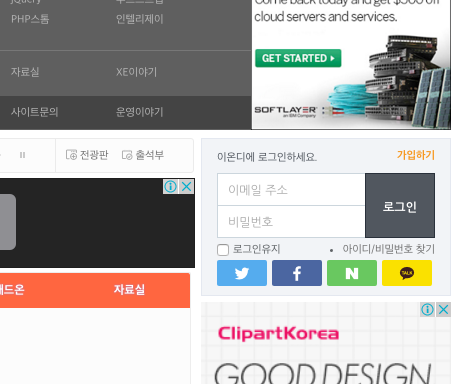
Task: Close the ClipartKorea ad
Action: [x=443, y=310]
